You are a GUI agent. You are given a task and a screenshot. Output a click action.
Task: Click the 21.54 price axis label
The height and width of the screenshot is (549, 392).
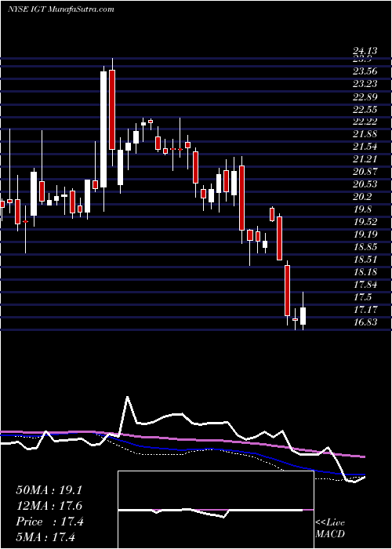click(365, 147)
